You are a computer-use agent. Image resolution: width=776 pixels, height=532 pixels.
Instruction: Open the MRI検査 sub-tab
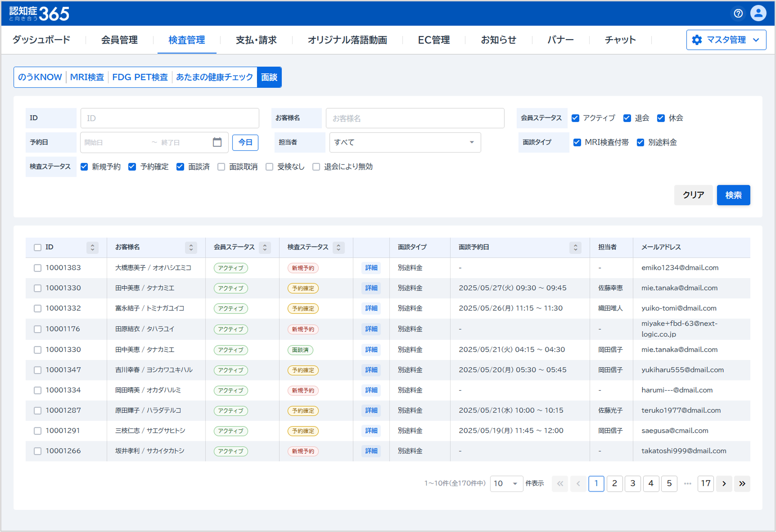(87, 77)
